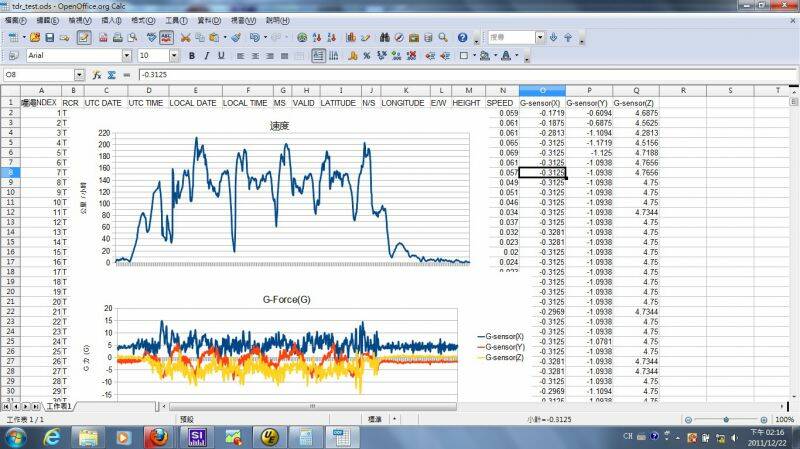800x449 pixels.
Task: Apply Currency number format icon
Action: click(352, 56)
